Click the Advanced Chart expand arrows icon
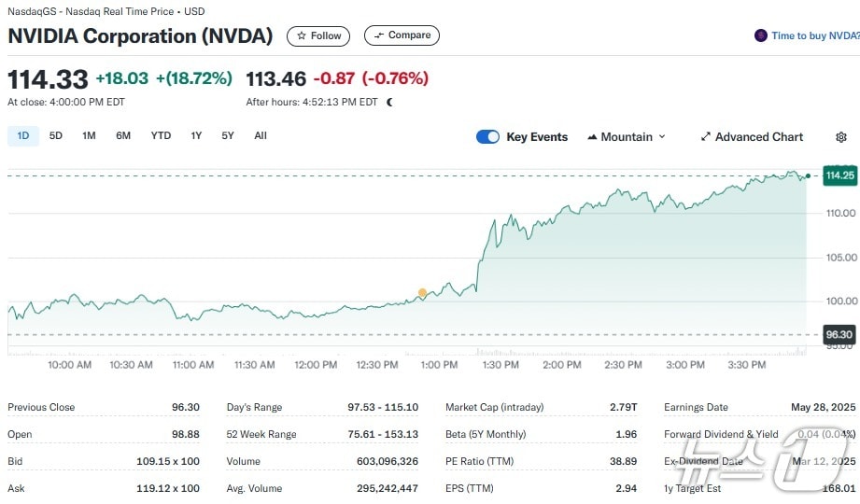Screen dimensions: 860x504 click(706, 137)
